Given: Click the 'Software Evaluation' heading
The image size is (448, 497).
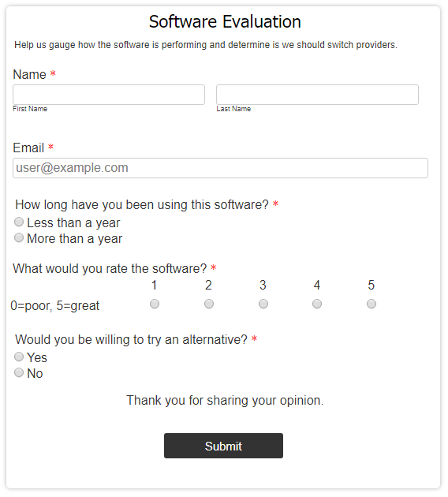Looking at the screenshot, I should tap(225, 22).
